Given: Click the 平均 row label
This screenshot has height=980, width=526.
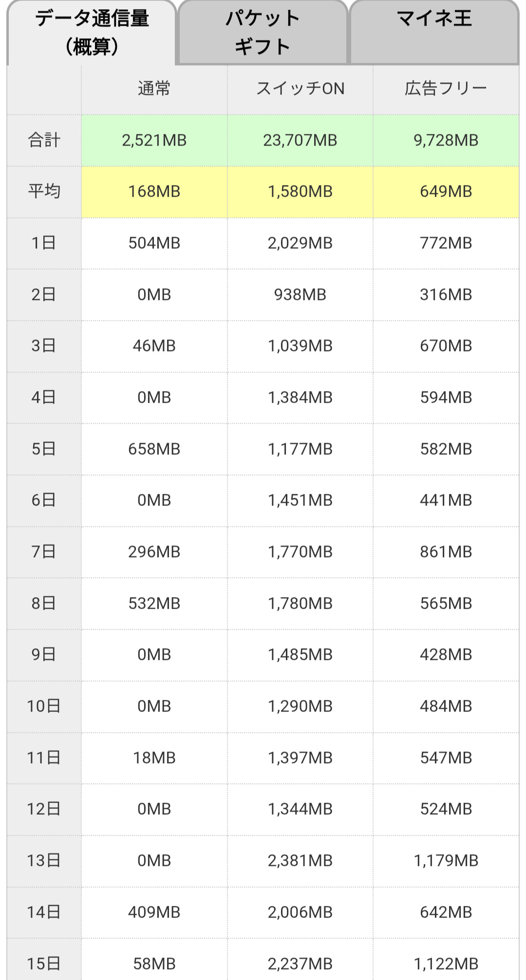Looking at the screenshot, I should [44, 191].
